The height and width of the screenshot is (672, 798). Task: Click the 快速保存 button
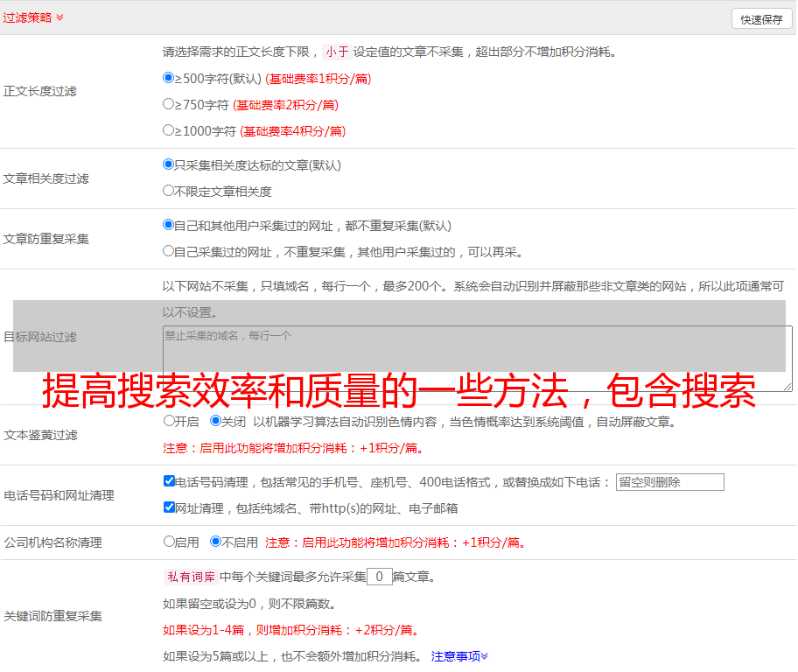click(x=762, y=19)
